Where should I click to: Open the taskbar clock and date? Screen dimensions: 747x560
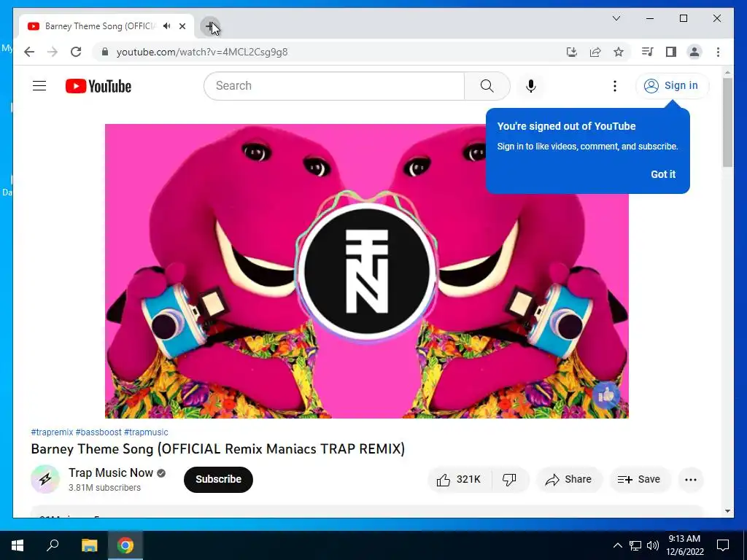[x=684, y=545]
